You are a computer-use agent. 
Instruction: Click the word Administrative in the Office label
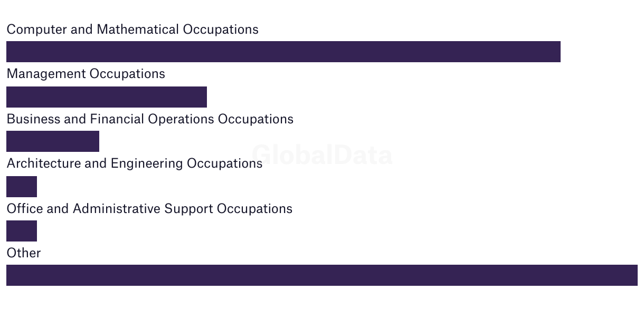[117, 209]
